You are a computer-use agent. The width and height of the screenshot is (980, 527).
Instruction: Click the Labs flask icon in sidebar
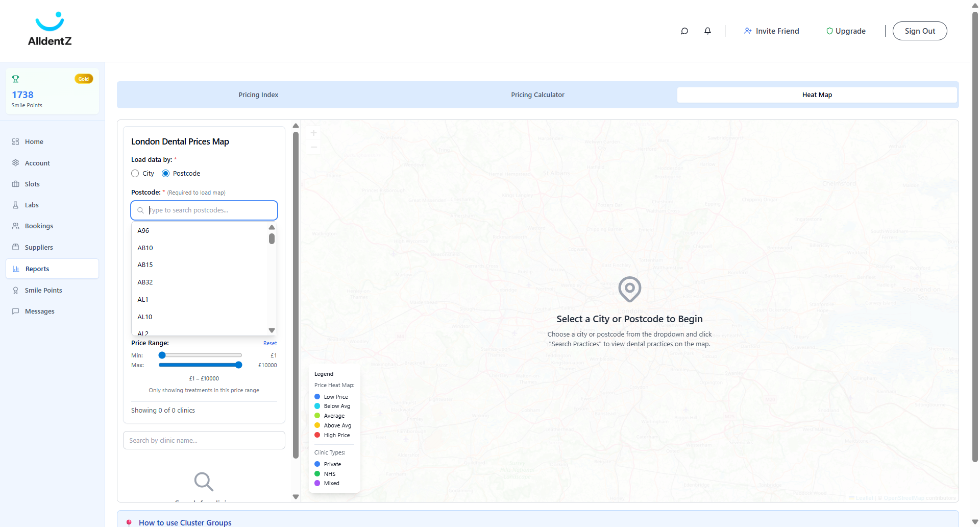[15, 205]
